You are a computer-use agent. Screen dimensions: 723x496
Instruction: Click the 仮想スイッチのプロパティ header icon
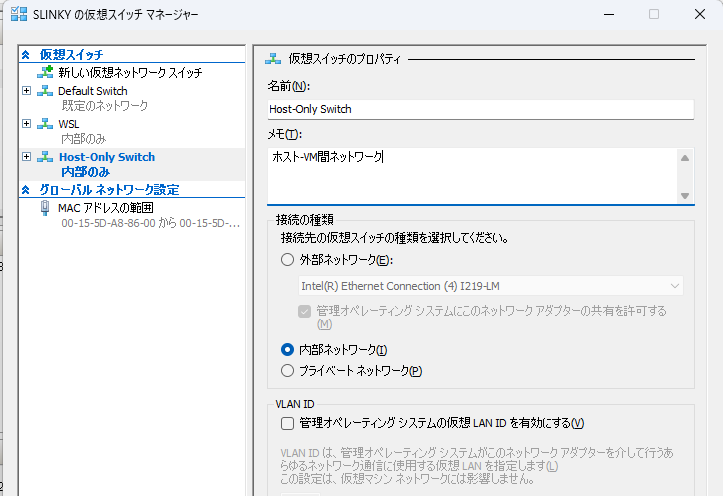273,59
